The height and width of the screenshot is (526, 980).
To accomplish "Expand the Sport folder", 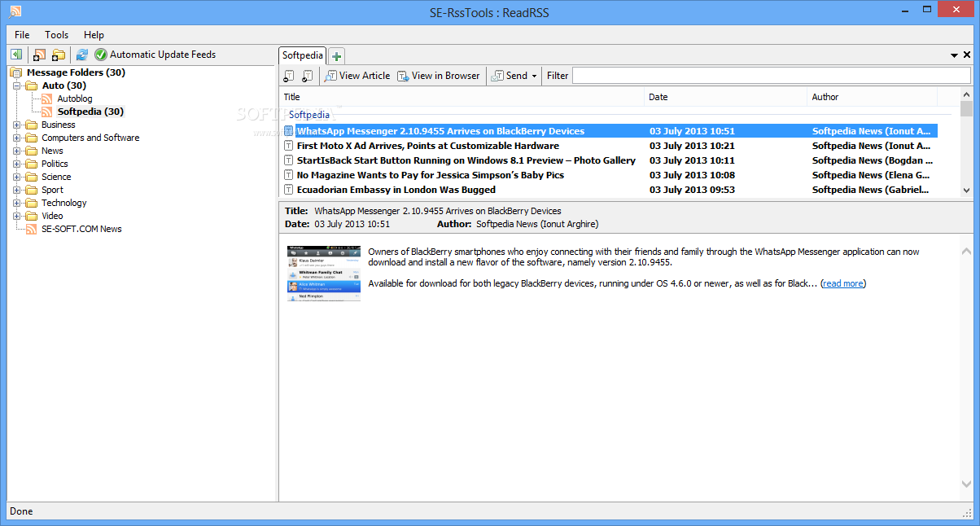I will [17, 190].
